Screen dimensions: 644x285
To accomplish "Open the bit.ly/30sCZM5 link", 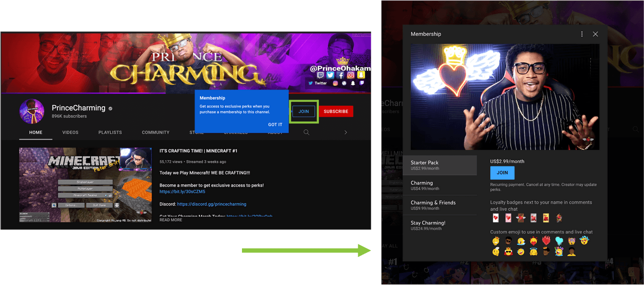I will 183,192.
